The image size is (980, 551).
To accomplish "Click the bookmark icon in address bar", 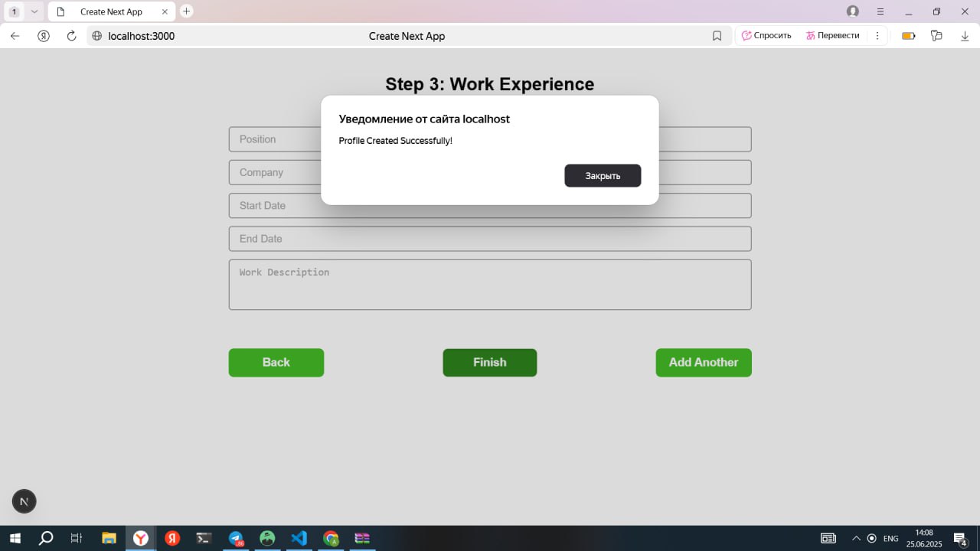I will tap(717, 35).
